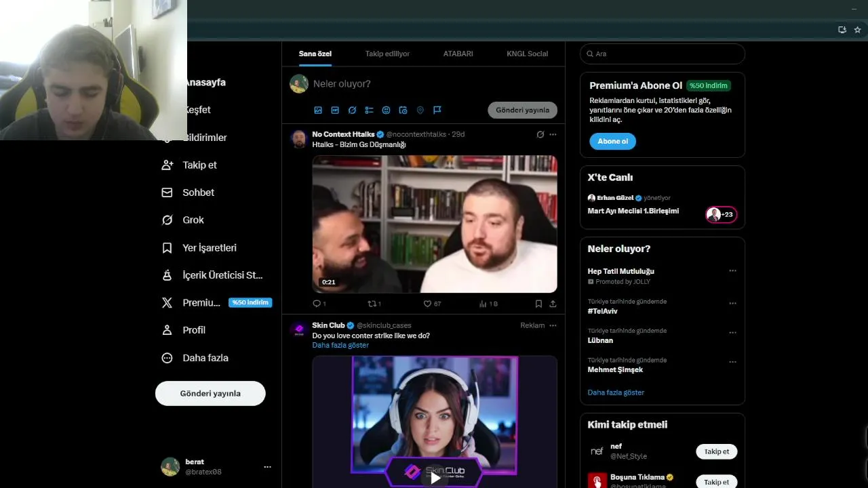This screenshot has width=868, height=488.
Task: Click the sidebar Gönderi yayınla button
Action: [x=210, y=393]
